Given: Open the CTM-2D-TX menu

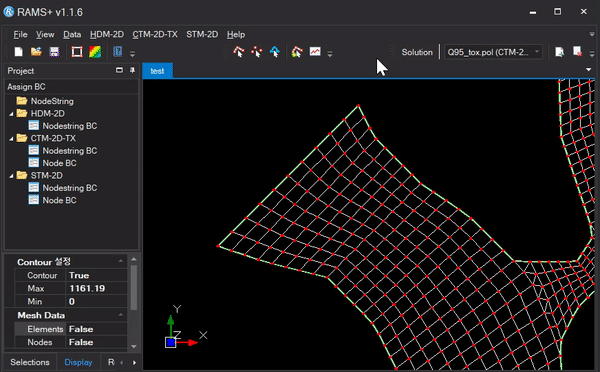Looking at the screenshot, I should [x=155, y=34].
